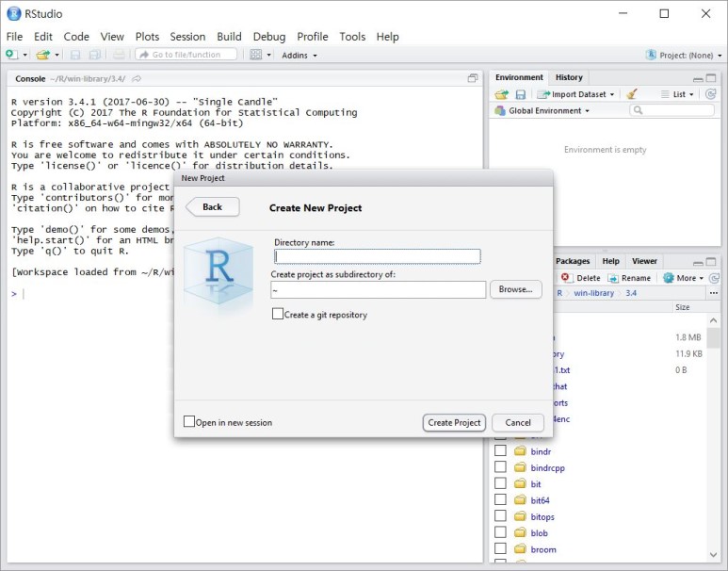This screenshot has height=571, width=728.
Task: Switch to the Viewer tab
Action: tap(644, 261)
